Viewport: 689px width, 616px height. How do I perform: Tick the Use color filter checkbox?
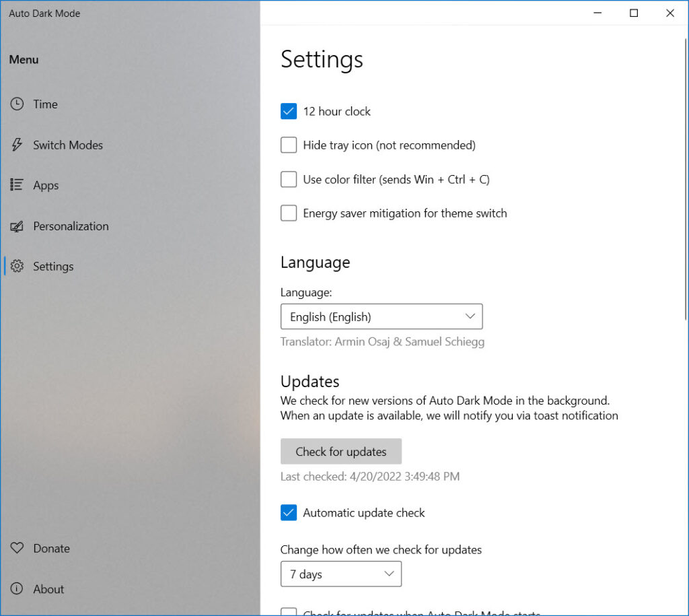pos(289,179)
